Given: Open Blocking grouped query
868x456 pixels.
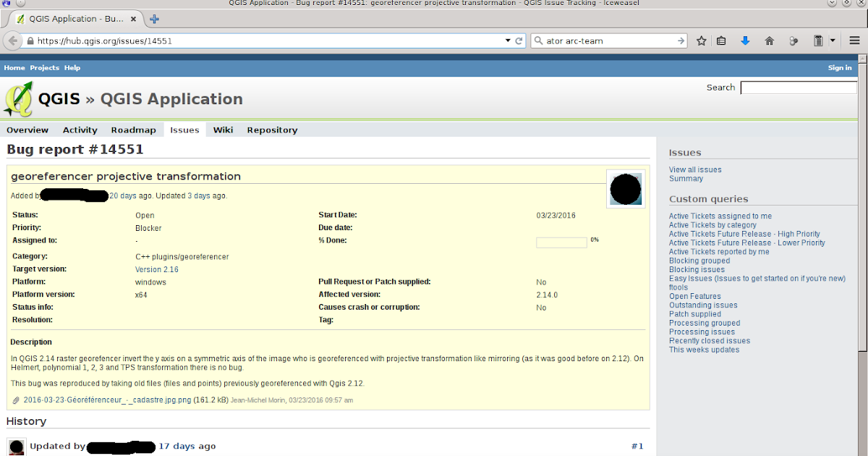Looking at the screenshot, I should [x=699, y=261].
